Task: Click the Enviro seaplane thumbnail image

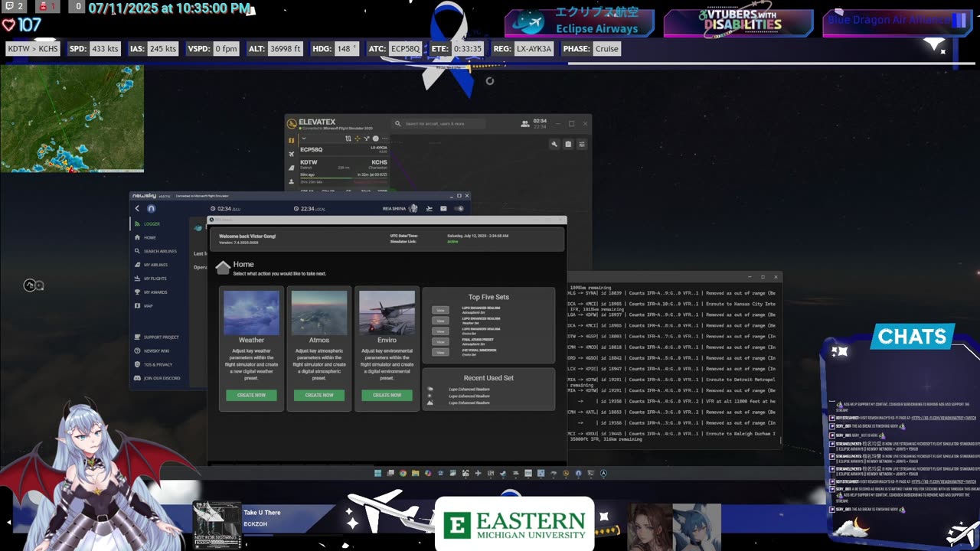Action: pyautogui.click(x=387, y=312)
